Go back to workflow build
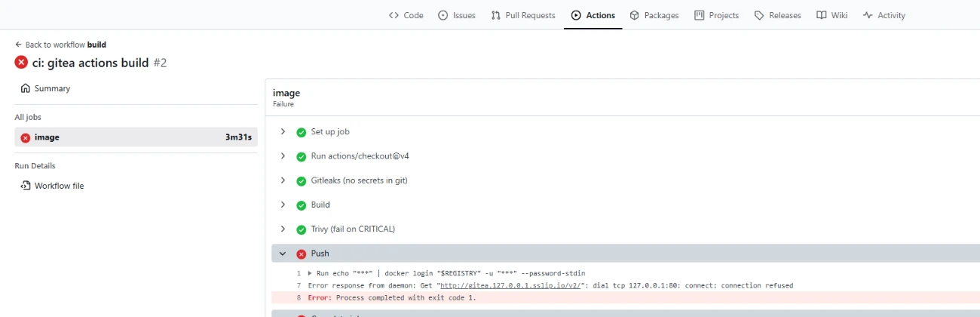 [x=61, y=45]
